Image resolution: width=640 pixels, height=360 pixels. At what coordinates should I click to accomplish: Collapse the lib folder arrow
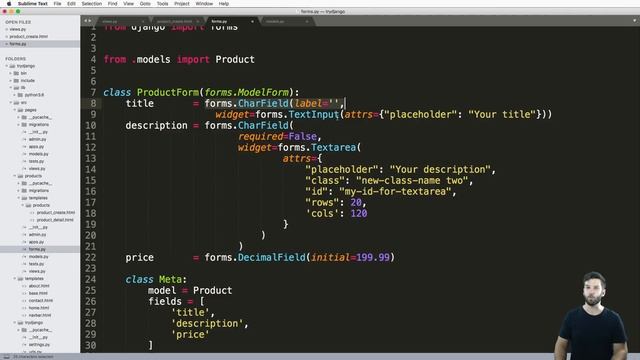(x=11, y=88)
